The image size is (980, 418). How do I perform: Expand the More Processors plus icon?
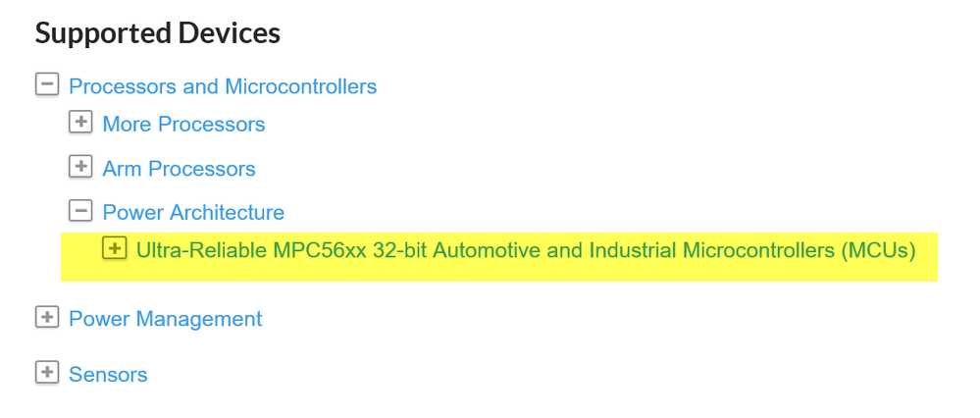(80, 123)
